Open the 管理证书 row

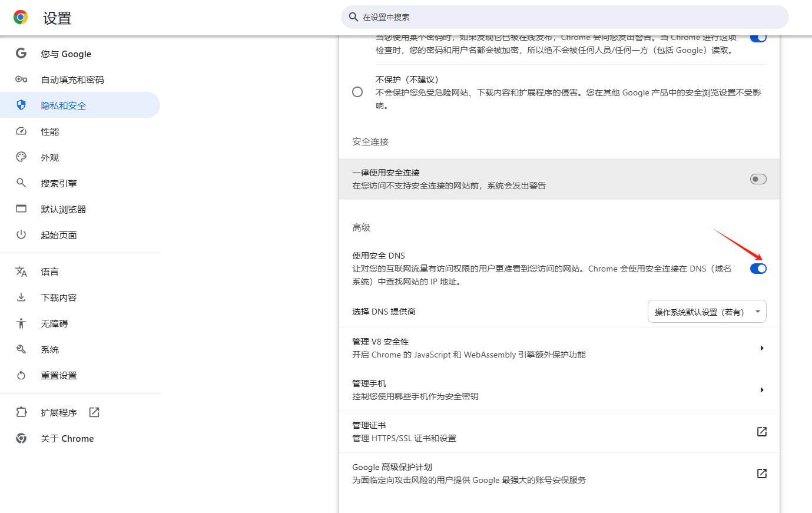(559, 432)
